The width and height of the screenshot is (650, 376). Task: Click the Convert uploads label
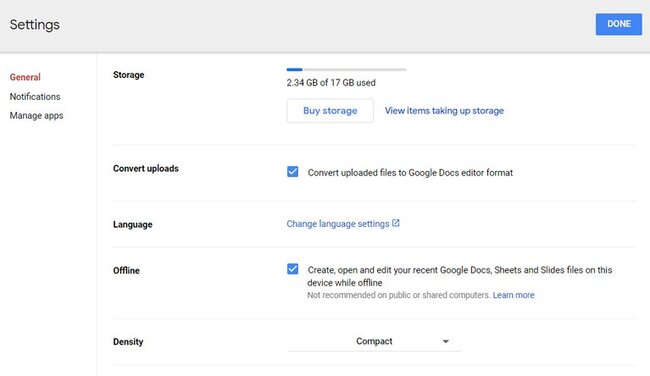click(146, 169)
